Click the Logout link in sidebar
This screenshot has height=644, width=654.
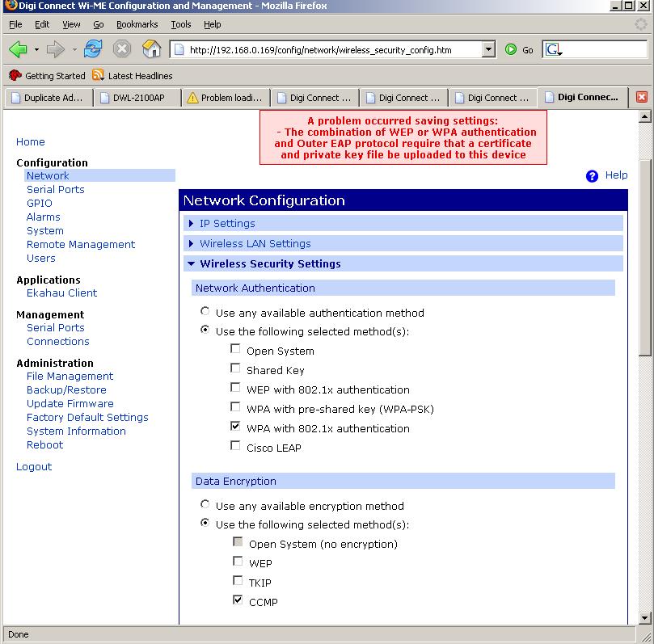(34, 467)
